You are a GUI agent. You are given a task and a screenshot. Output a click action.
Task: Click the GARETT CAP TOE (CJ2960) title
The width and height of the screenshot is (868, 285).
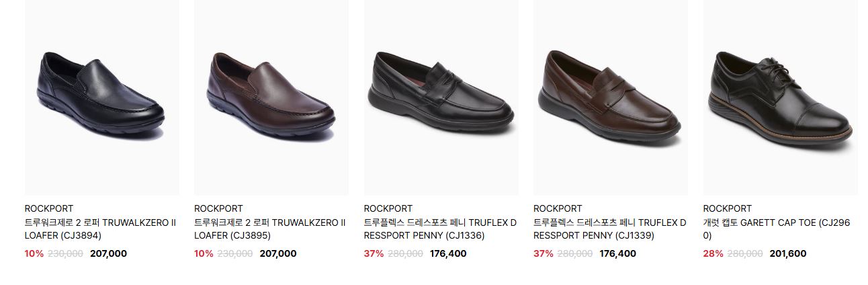click(x=777, y=229)
